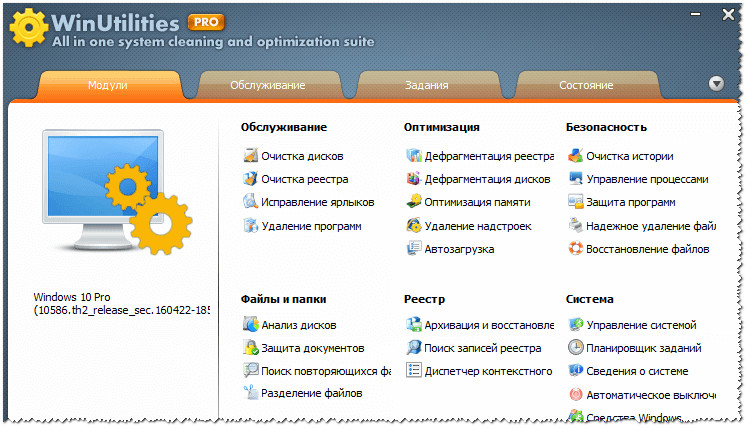Screen dimensions: 752x432
Task: Click the computer with gears image
Action: (118, 192)
